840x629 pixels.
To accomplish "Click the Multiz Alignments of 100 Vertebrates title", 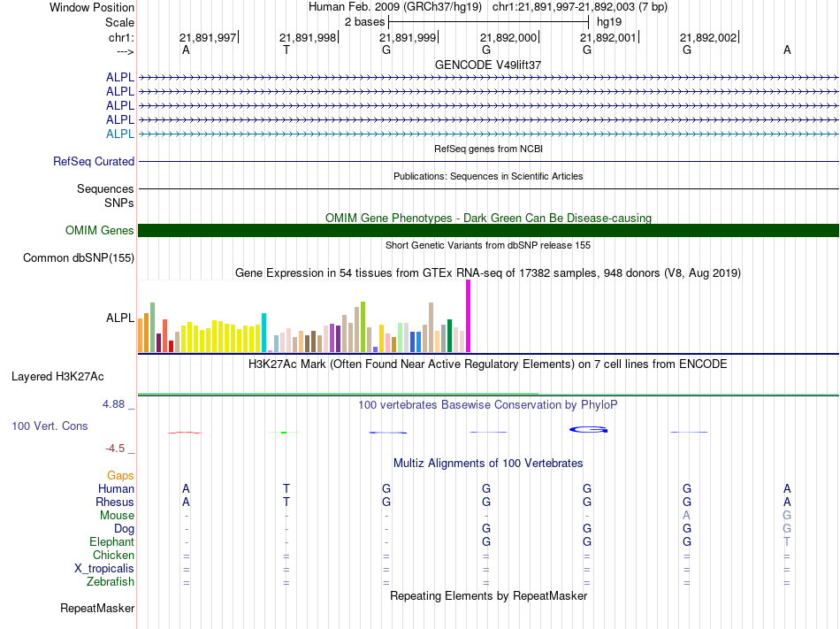I will point(488,464).
